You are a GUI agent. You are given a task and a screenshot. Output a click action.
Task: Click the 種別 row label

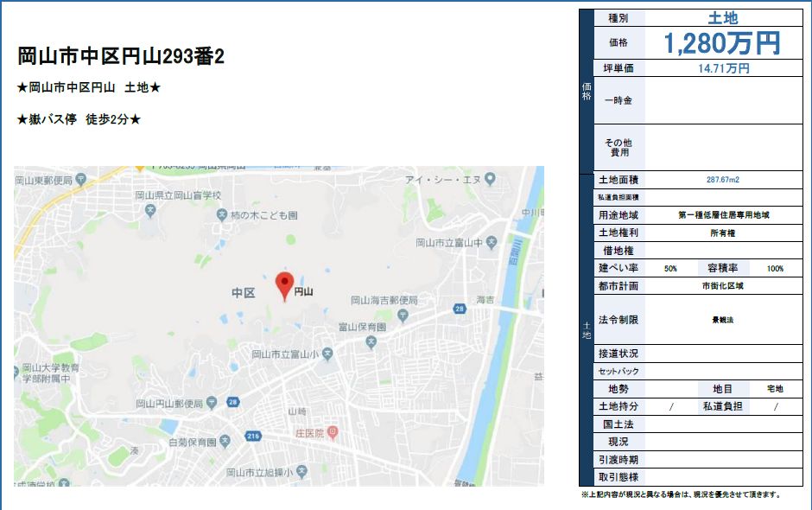point(619,18)
